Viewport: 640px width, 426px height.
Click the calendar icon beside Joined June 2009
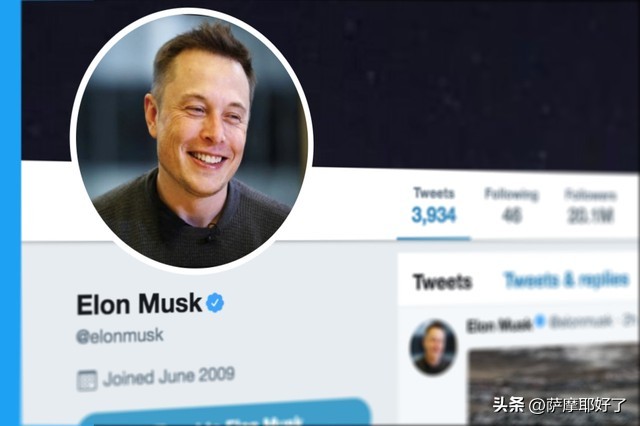pyautogui.click(x=87, y=380)
